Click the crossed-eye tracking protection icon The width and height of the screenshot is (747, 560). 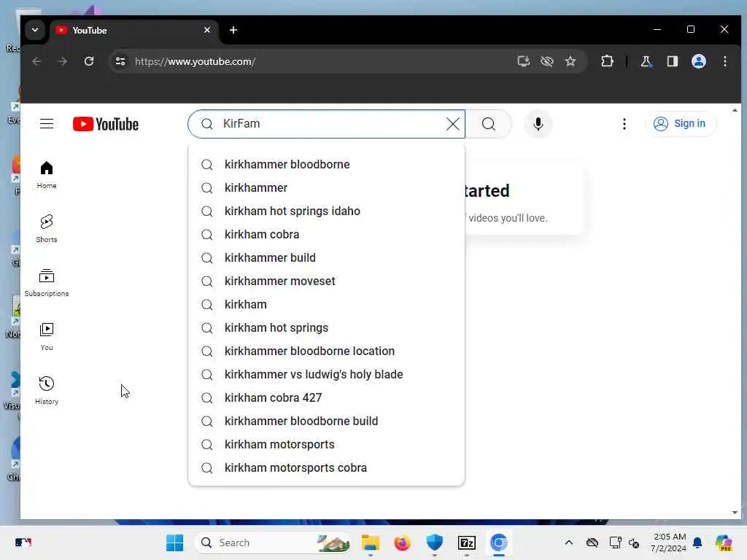point(547,61)
